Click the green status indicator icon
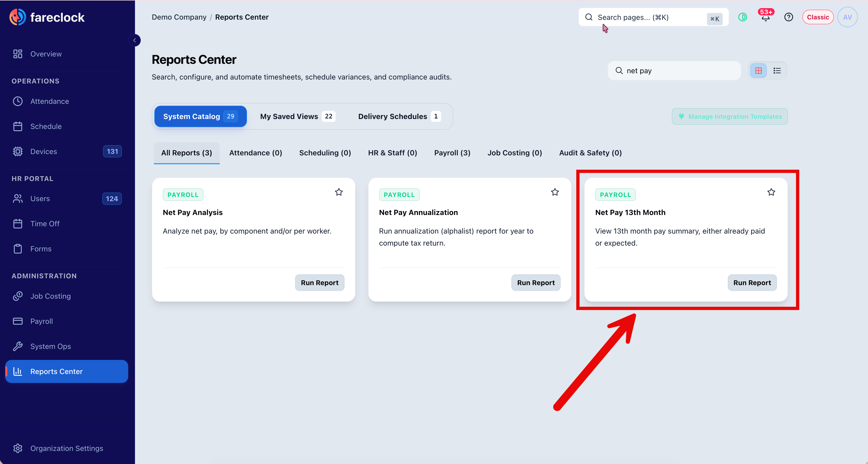868x464 pixels. click(743, 17)
